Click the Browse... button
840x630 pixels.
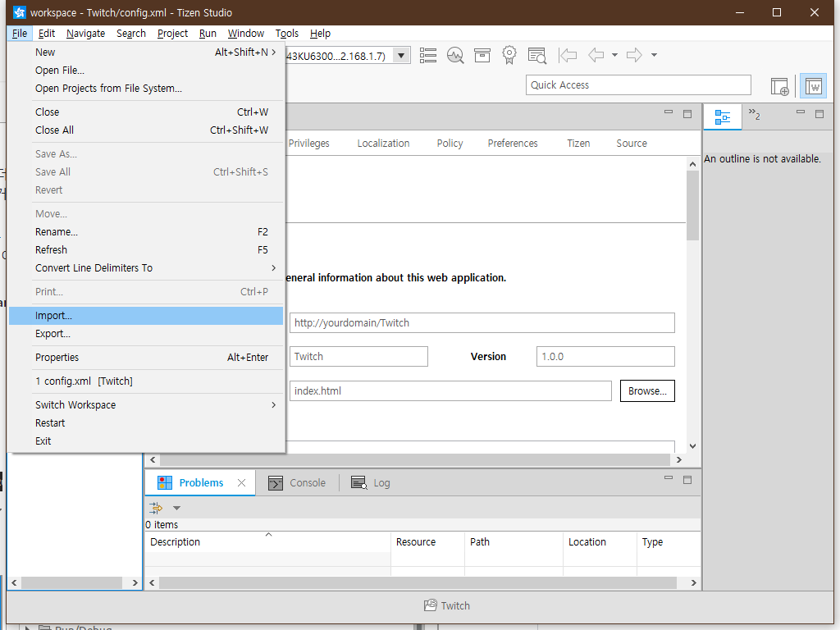coord(647,391)
